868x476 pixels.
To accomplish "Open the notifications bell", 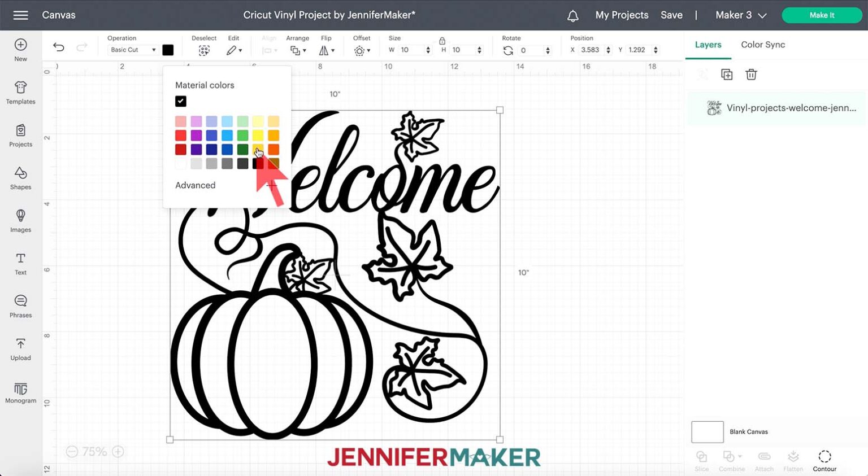I will [573, 16].
